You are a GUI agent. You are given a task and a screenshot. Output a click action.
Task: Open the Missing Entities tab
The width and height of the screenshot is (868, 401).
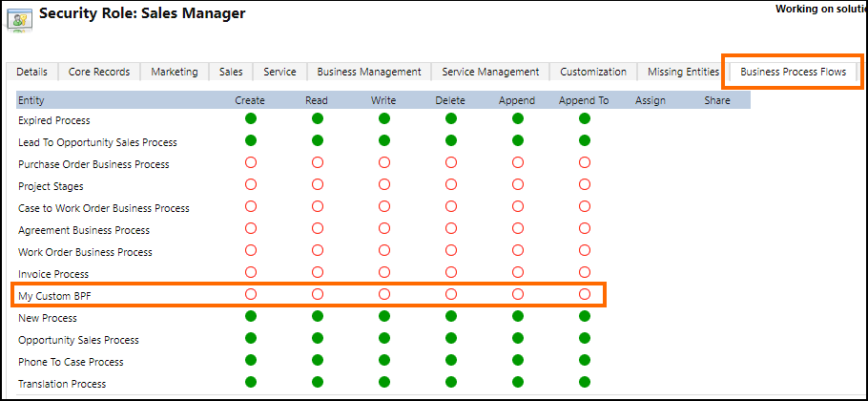683,72
